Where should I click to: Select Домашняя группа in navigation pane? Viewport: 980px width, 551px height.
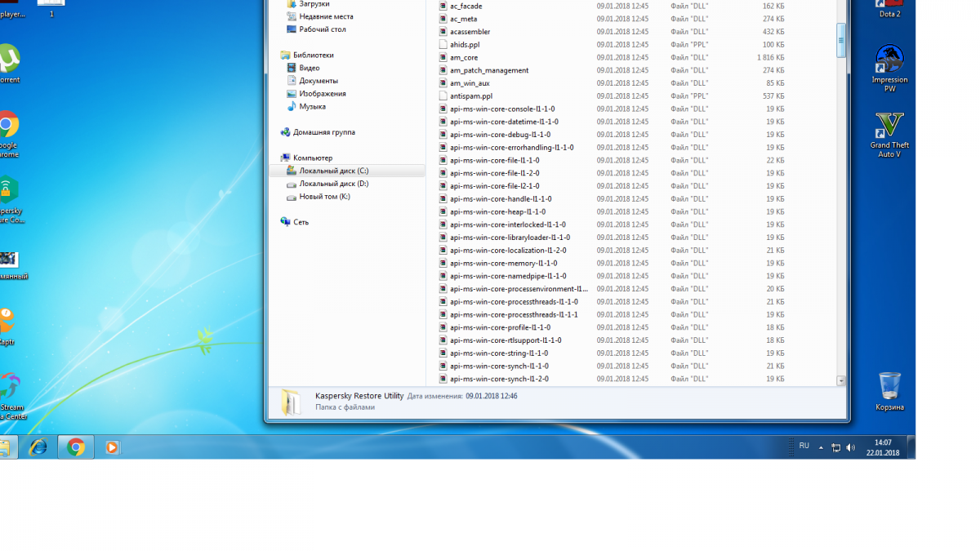point(323,132)
